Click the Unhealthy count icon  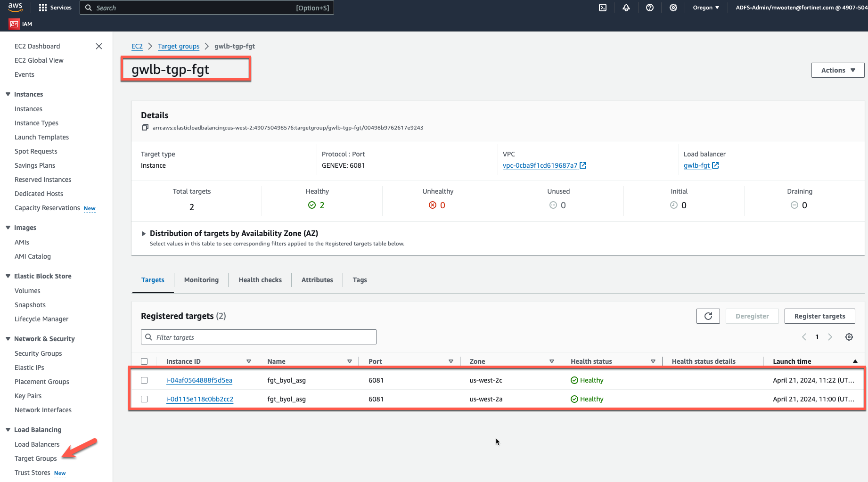(x=433, y=205)
